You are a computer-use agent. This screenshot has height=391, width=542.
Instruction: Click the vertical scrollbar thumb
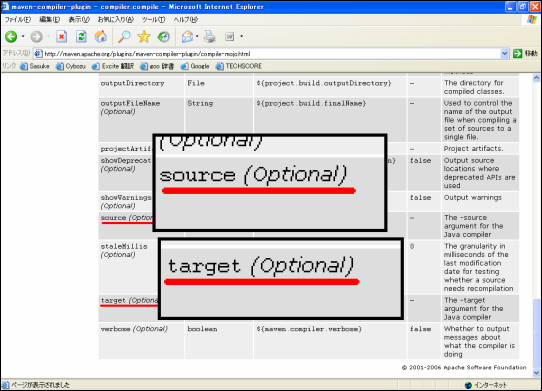(536, 333)
